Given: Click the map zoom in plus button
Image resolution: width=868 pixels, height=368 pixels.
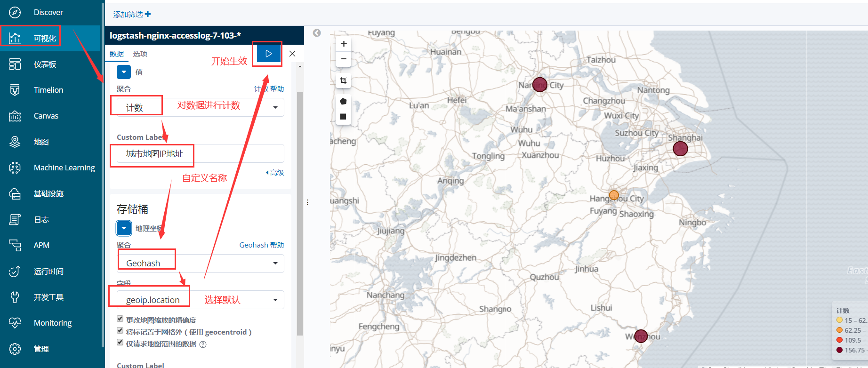Looking at the screenshot, I should 344,44.
